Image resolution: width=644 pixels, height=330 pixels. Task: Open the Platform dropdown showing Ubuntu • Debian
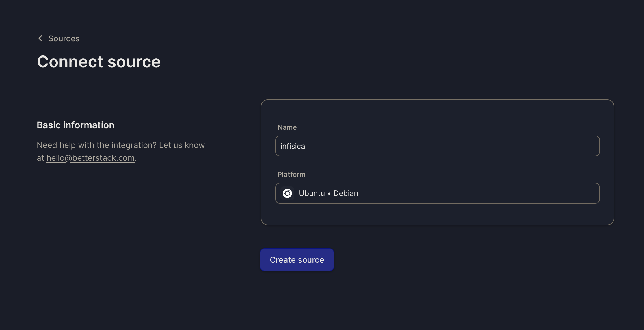point(437,193)
